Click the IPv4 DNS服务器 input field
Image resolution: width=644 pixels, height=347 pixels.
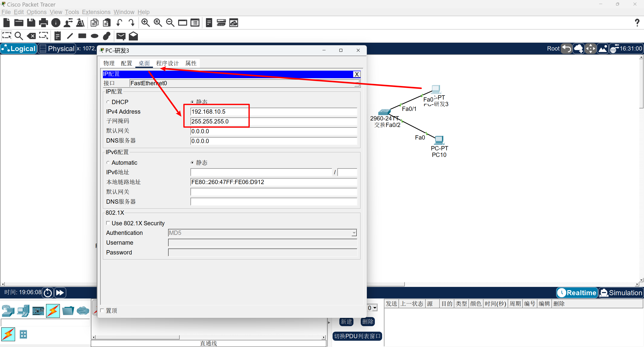pos(274,141)
